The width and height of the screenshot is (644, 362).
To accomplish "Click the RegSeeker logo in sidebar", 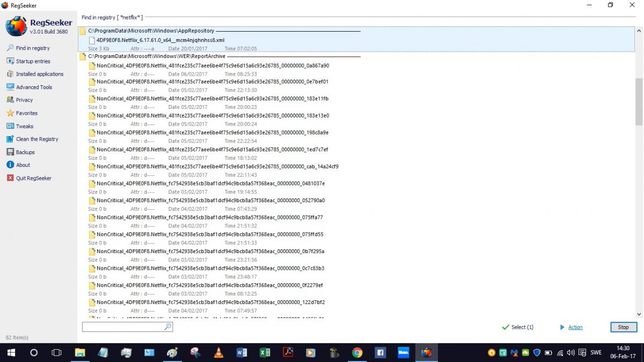I will [16, 26].
